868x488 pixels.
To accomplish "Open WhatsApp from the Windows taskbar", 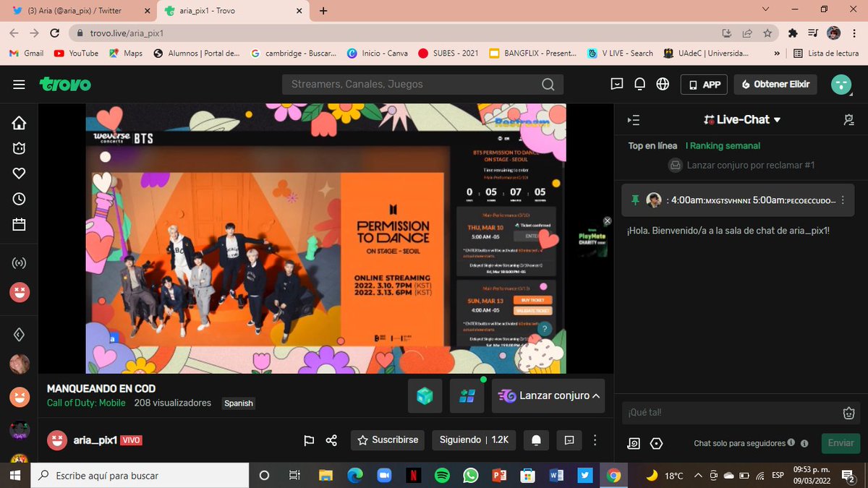I will [x=471, y=476].
